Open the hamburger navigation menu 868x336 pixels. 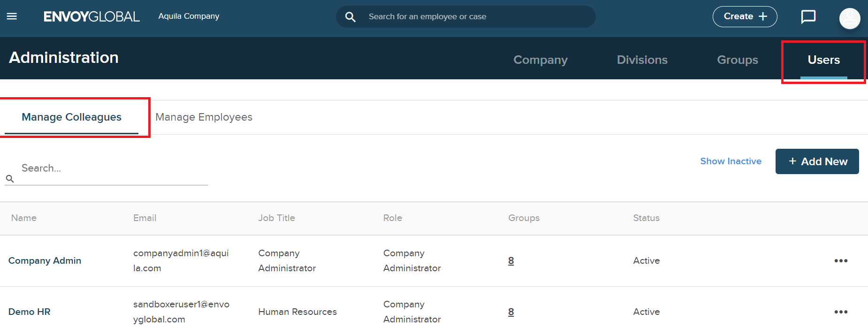point(12,16)
